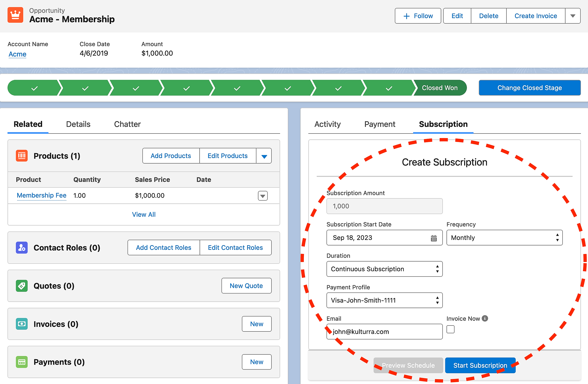Open the Duration dropdown
The height and width of the screenshot is (384, 588).
click(x=384, y=269)
